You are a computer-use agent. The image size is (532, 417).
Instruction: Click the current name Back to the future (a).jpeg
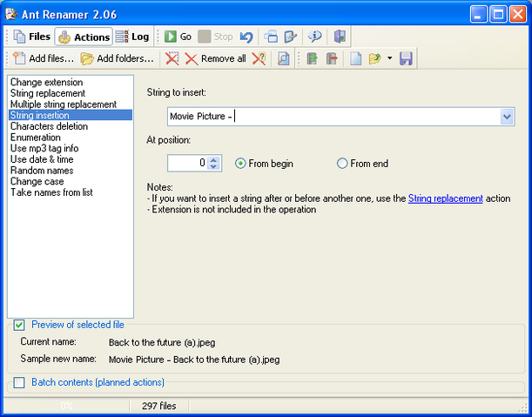coord(162,342)
